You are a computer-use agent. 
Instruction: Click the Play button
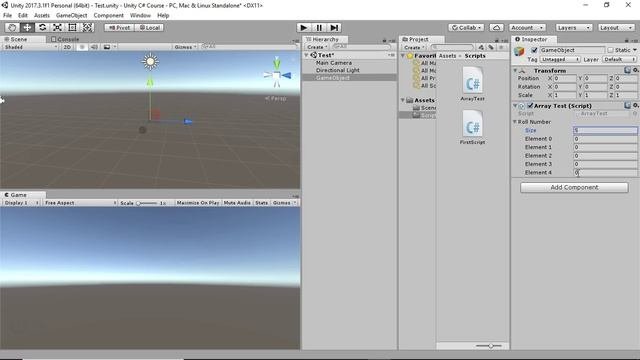(x=303, y=27)
